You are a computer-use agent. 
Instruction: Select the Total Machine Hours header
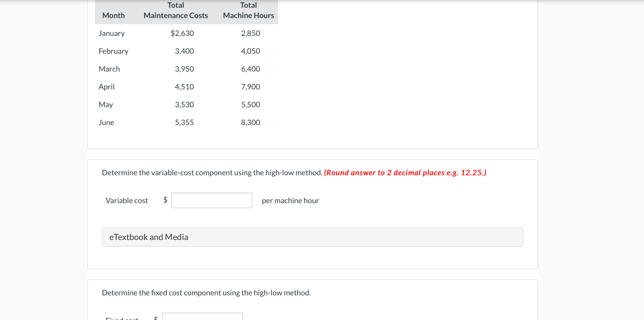248,11
